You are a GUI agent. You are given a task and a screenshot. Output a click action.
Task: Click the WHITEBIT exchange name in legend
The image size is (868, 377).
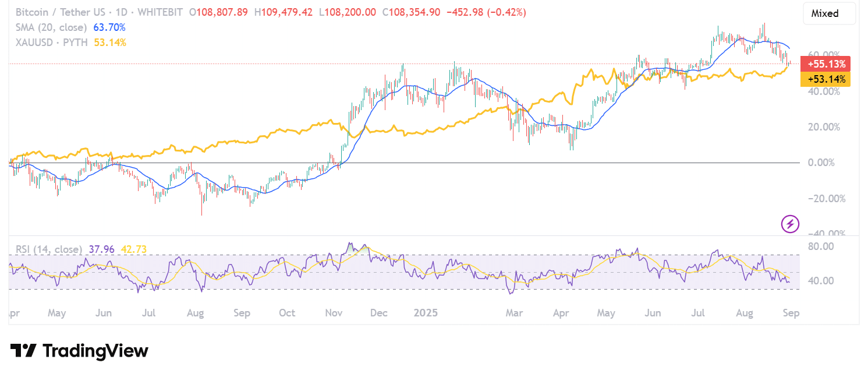coord(160,12)
